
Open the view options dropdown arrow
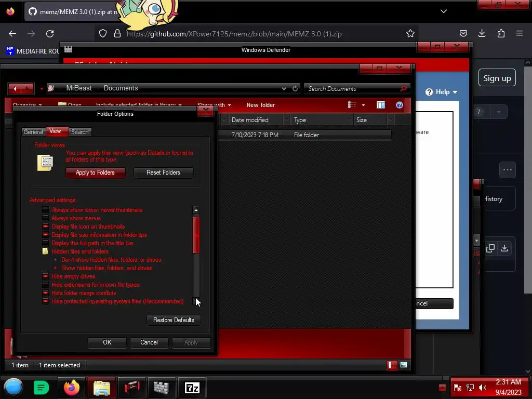coord(363,105)
